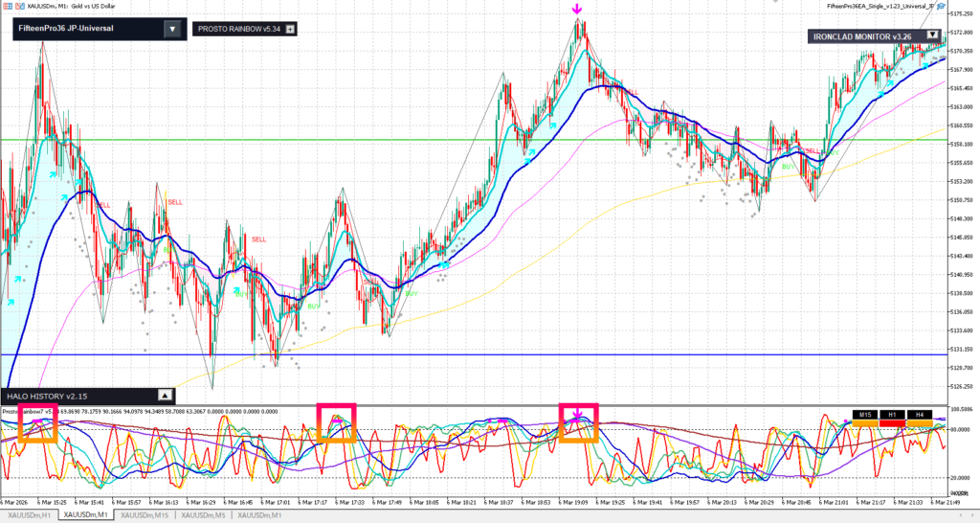Toggle the H4 timeframe button
Screen dimensions: 980x523
[x=920, y=414]
